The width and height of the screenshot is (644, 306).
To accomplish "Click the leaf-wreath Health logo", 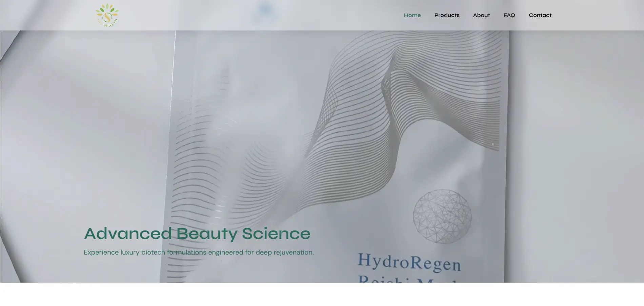I will 107,15.
